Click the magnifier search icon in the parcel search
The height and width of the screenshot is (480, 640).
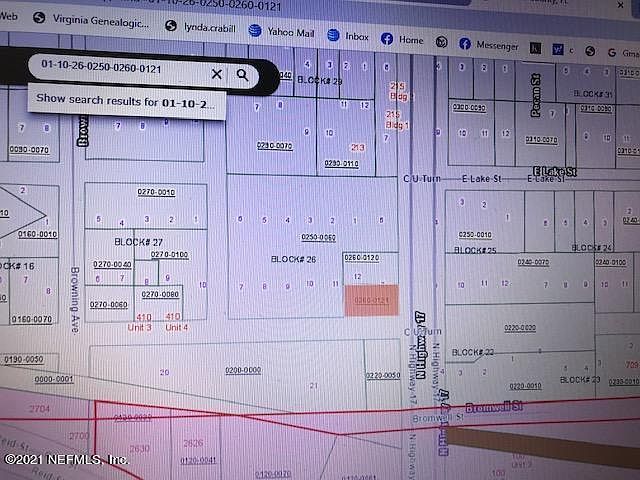(242, 75)
